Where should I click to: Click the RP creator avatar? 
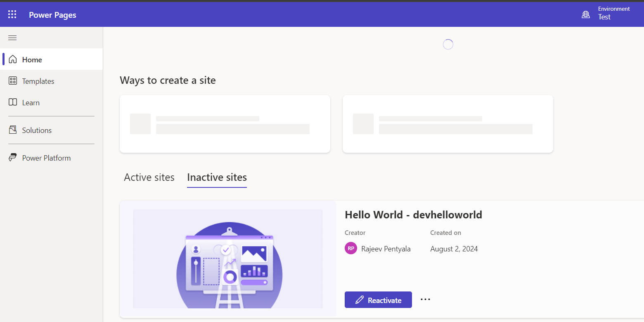click(351, 248)
